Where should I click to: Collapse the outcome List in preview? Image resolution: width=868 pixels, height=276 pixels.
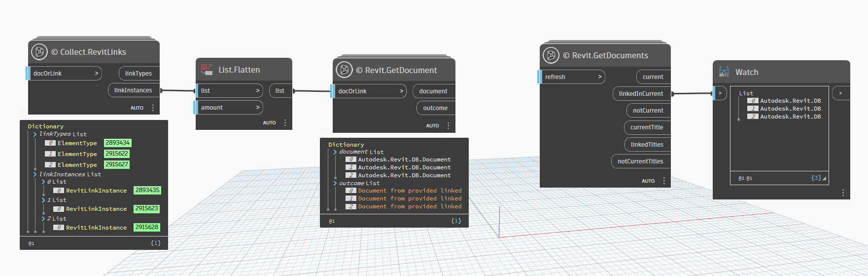click(x=335, y=183)
